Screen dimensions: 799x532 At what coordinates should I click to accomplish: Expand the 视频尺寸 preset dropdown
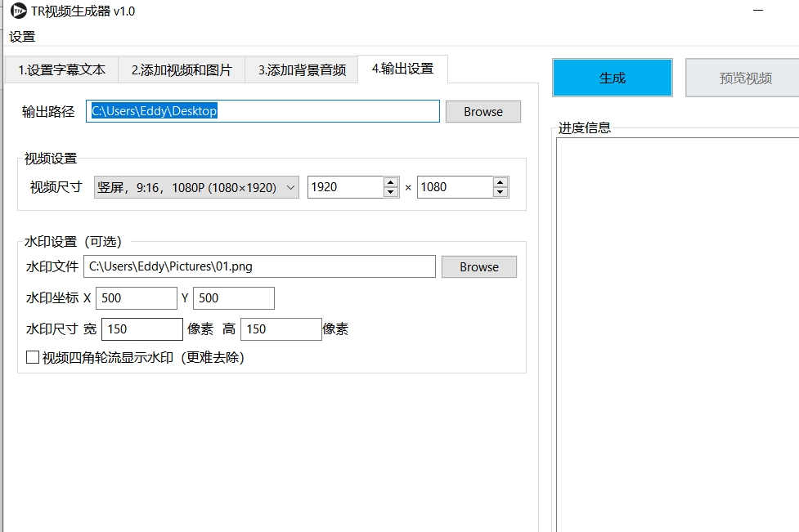tap(196, 187)
